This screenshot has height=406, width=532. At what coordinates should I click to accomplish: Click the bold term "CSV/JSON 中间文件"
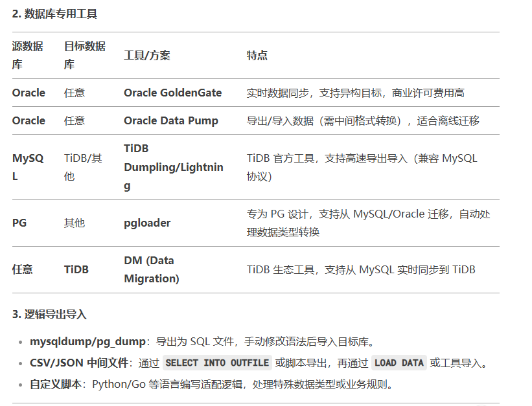79,363
